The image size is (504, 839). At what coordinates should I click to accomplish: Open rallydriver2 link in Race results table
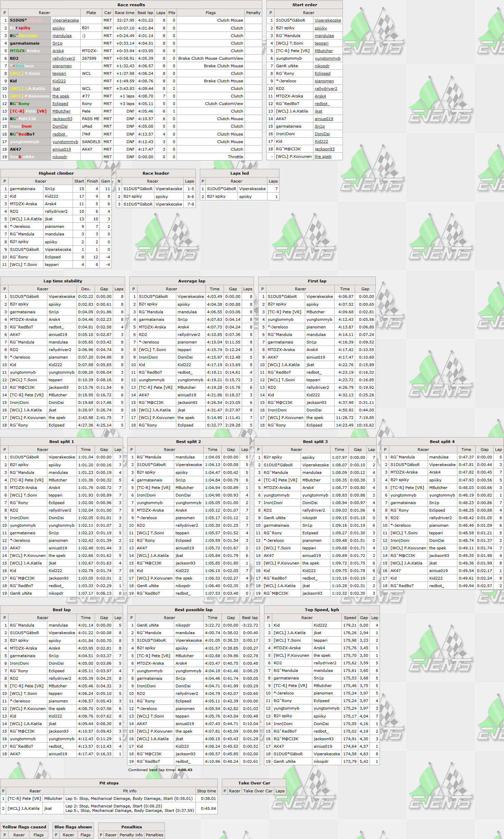[64, 58]
